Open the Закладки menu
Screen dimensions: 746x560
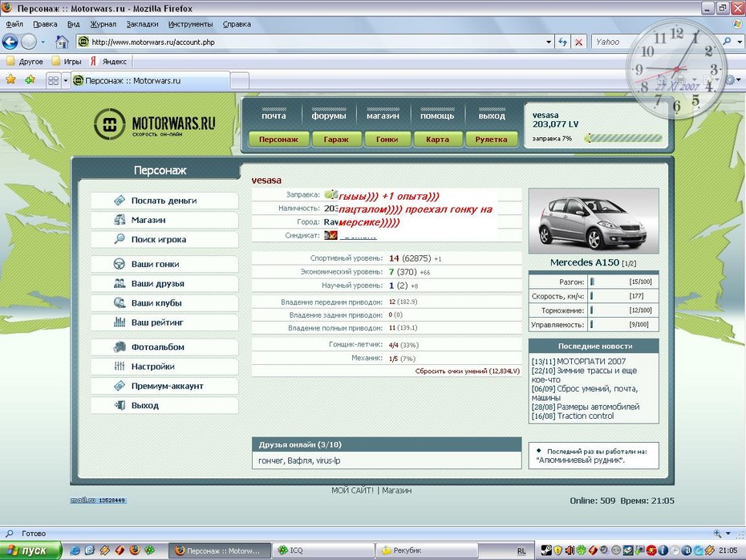[142, 24]
